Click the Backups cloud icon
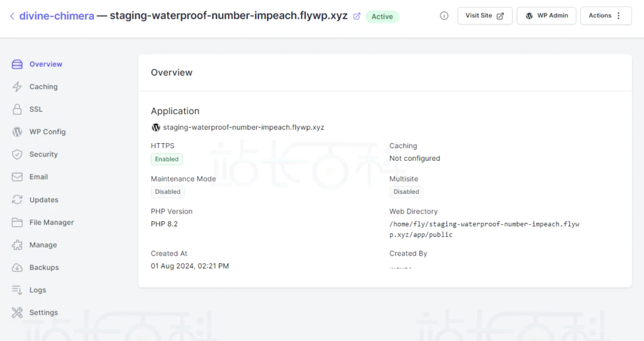 tap(17, 268)
